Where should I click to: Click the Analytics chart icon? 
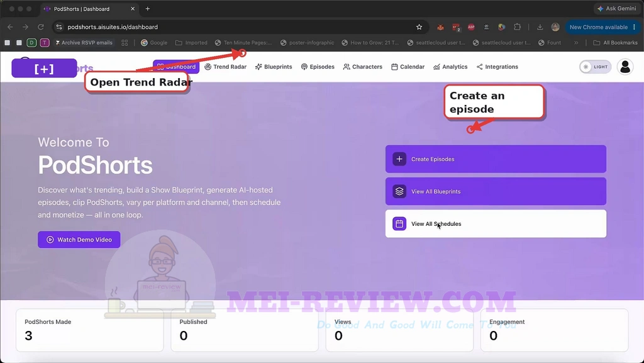point(436,67)
